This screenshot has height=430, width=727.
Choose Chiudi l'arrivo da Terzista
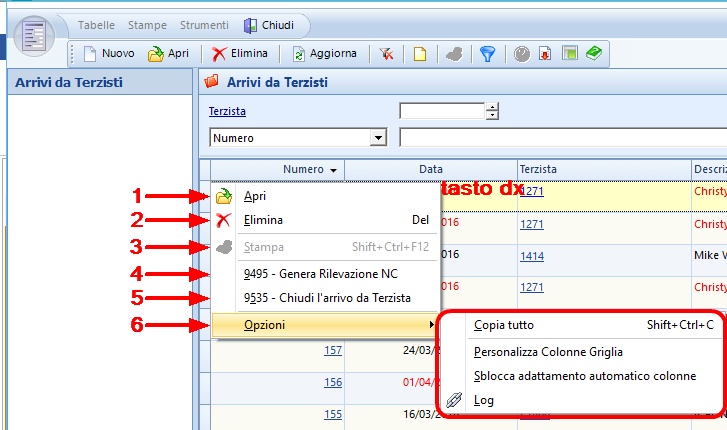click(330, 298)
